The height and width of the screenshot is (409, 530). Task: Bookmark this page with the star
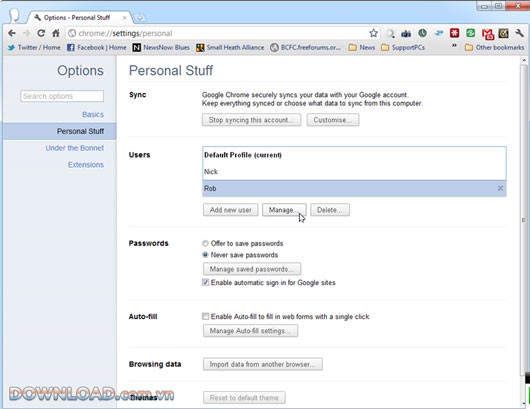pos(373,33)
